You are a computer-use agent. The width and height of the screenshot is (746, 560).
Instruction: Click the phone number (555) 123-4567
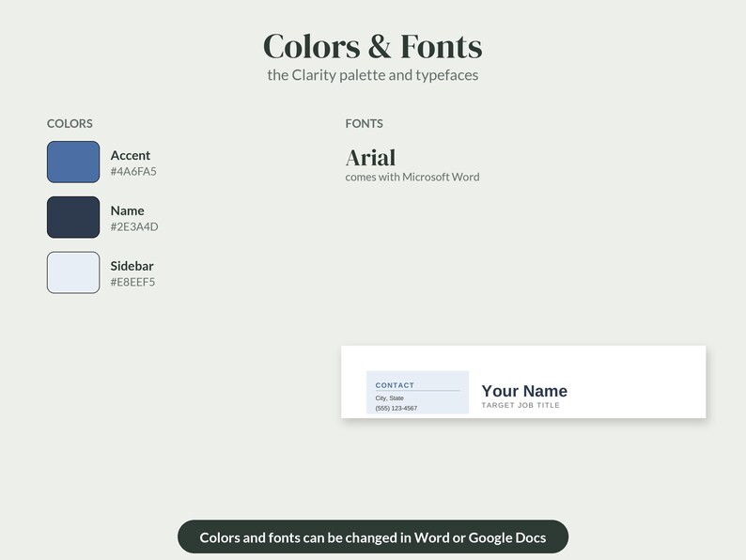click(x=396, y=408)
